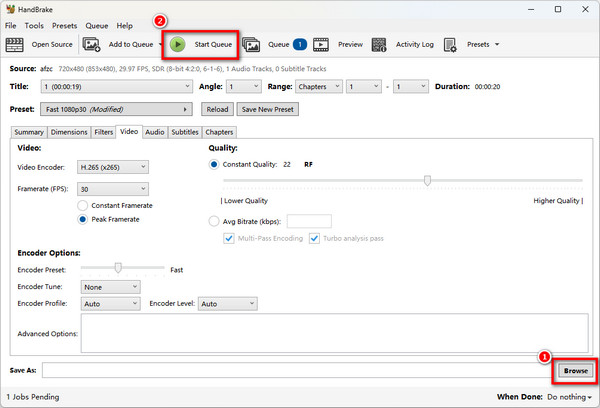600x408 pixels.
Task: Open the Title dropdown
Action: pyautogui.click(x=116, y=86)
